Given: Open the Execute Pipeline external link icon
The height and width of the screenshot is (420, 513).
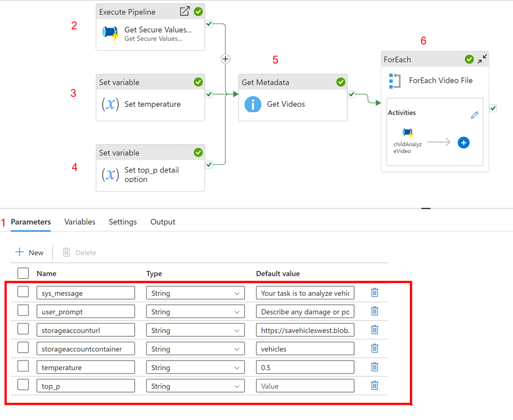Looking at the screenshot, I should (185, 12).
